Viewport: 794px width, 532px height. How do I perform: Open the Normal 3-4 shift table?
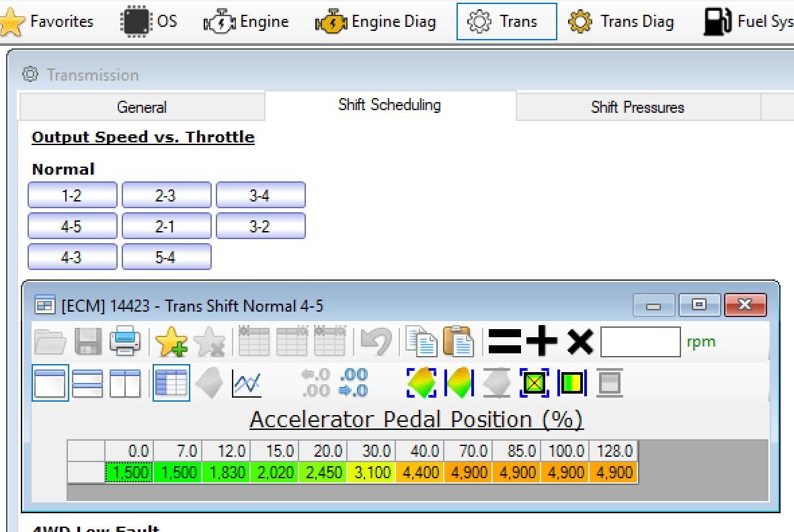(261, 195)
